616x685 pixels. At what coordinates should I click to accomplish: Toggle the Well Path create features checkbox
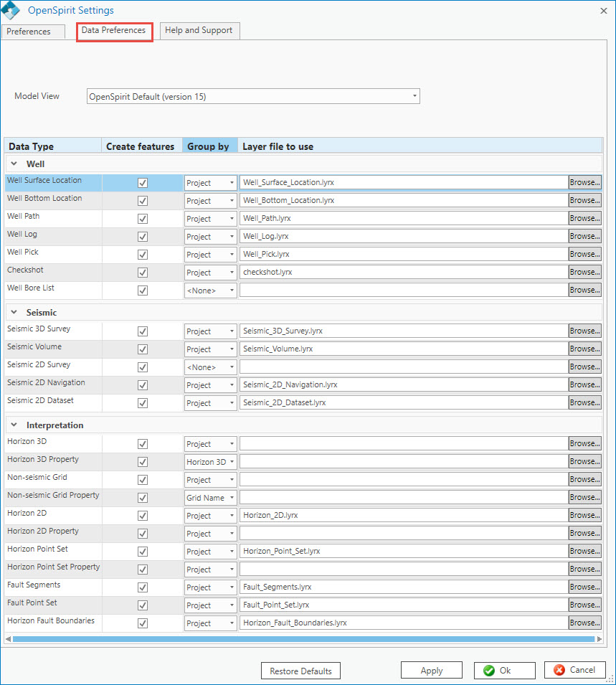tap(143, 219)
